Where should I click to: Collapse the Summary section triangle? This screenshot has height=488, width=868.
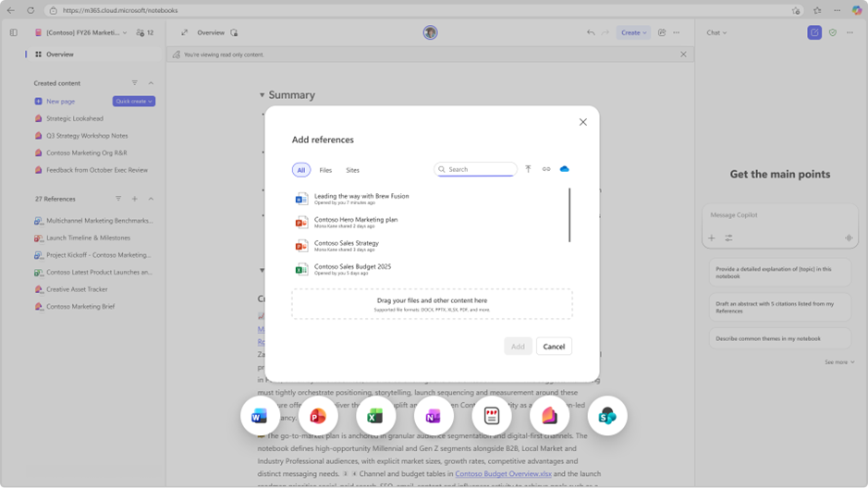coord(262,95)
